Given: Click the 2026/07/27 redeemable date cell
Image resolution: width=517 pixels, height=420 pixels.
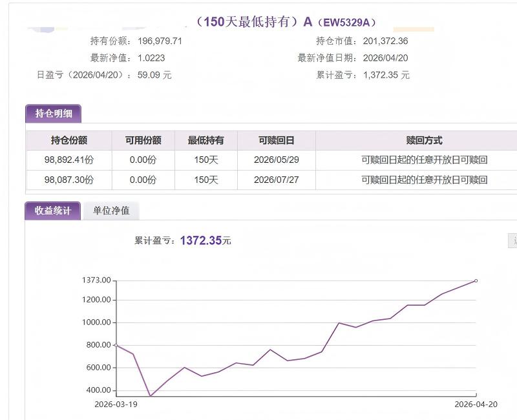Looking at the screenshot, I should pyautogui.click(x=276, y=180).
